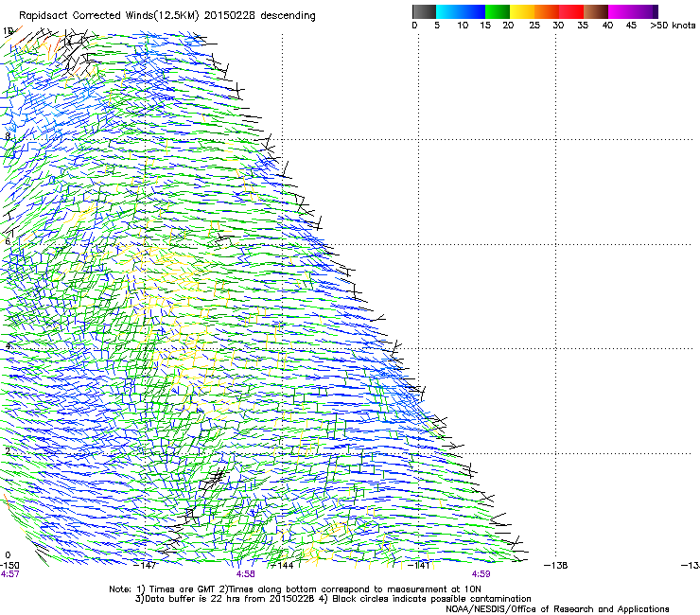This screenshot has width=700, height=615.
Task: Click the purple time label 4:58
Action: pyautogui.click(x=246, y=574)
